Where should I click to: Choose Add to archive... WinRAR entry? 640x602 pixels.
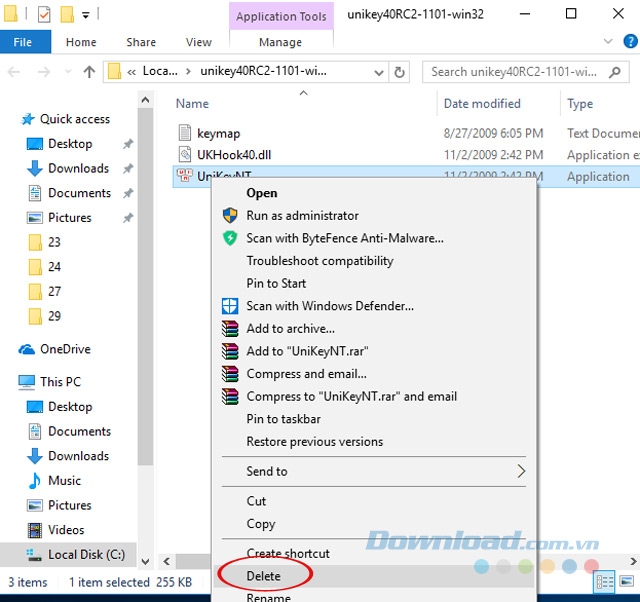[291, 329]
